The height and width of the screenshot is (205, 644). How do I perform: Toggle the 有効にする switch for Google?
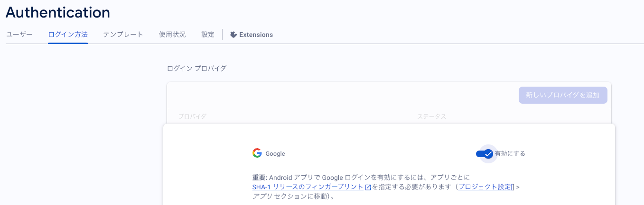tap(485, 153)
